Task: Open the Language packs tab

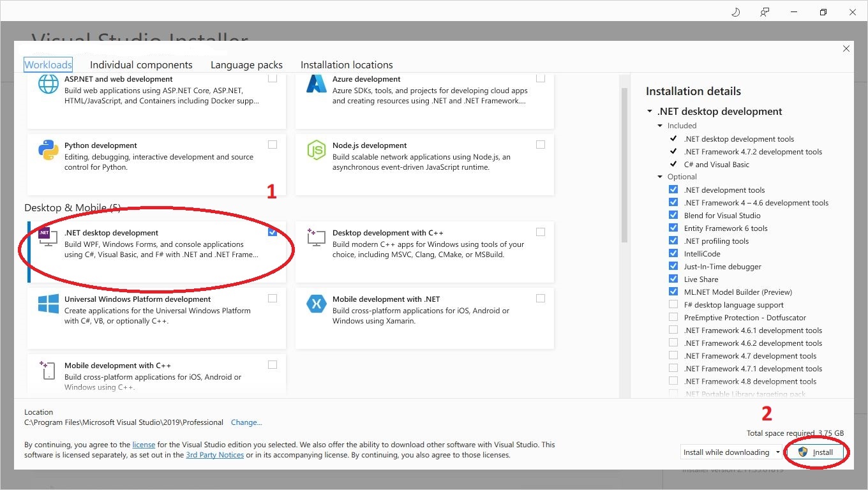Action: point(246,64)
